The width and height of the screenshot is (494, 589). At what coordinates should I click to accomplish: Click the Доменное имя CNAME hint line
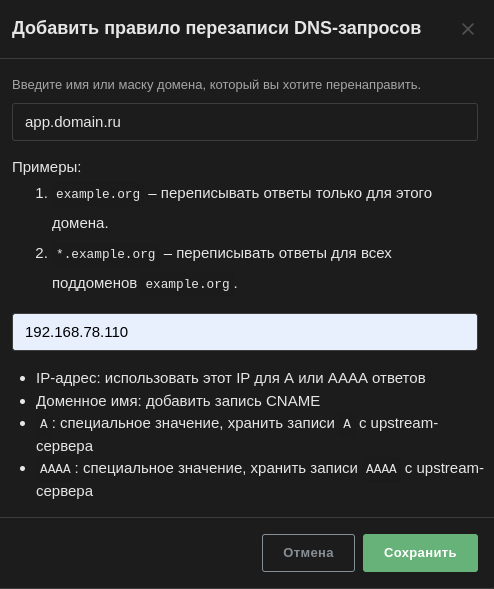click(x=178, y=401)
